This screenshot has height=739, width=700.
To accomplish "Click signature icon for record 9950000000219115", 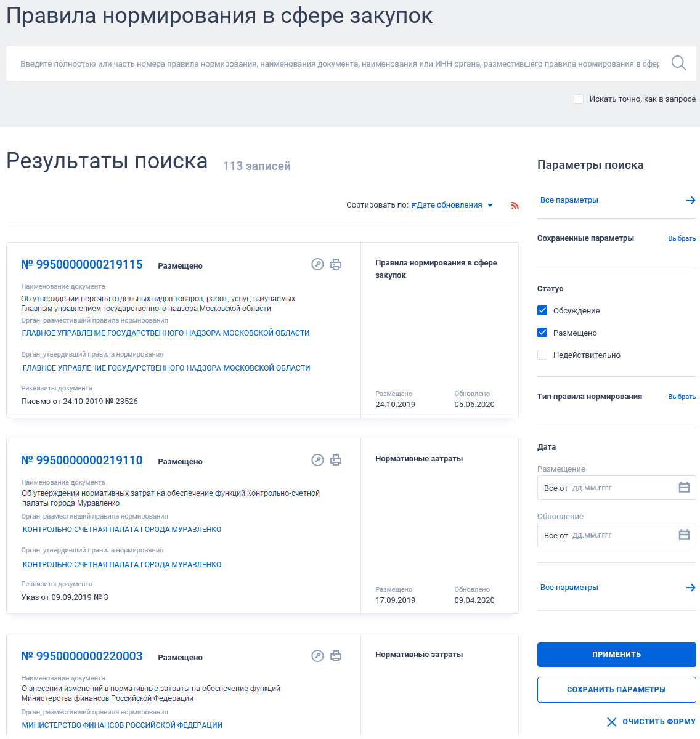I will click(317, 264).
